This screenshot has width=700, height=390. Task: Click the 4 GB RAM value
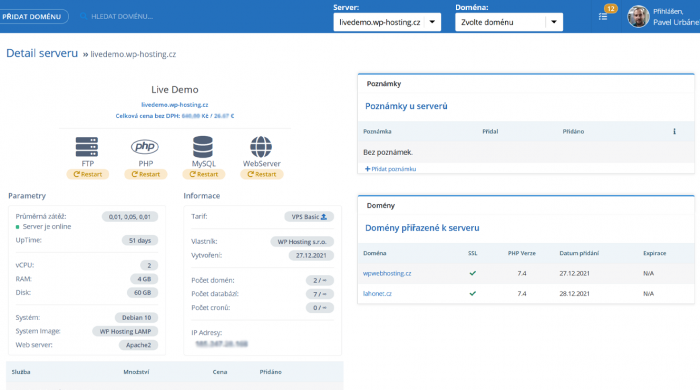click(144, 279)
